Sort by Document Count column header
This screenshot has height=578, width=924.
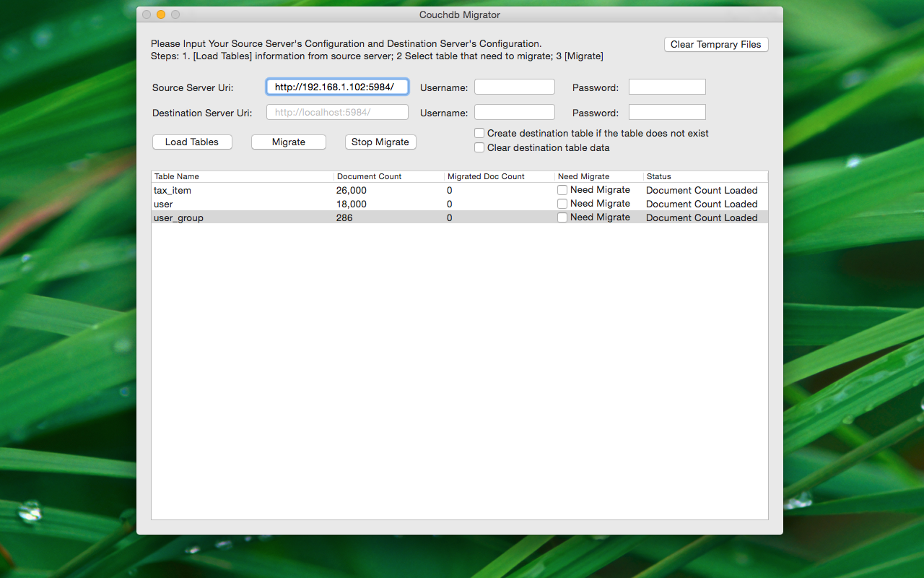click(x=388, y=176)
